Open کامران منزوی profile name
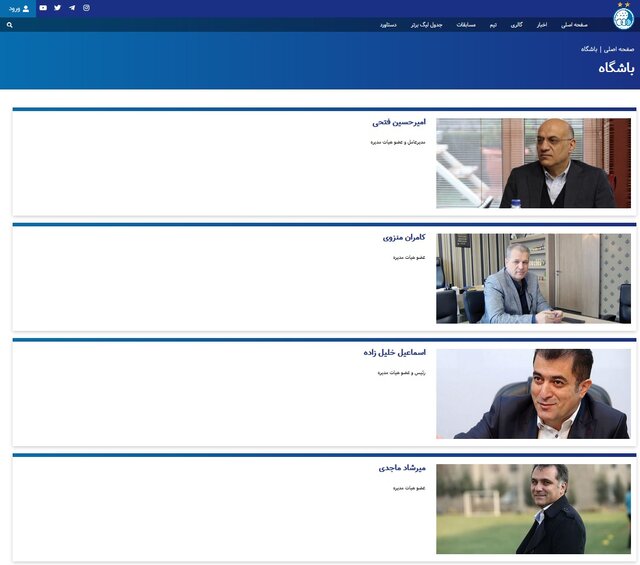The image size is (640, 565). [x=404, y=237]
